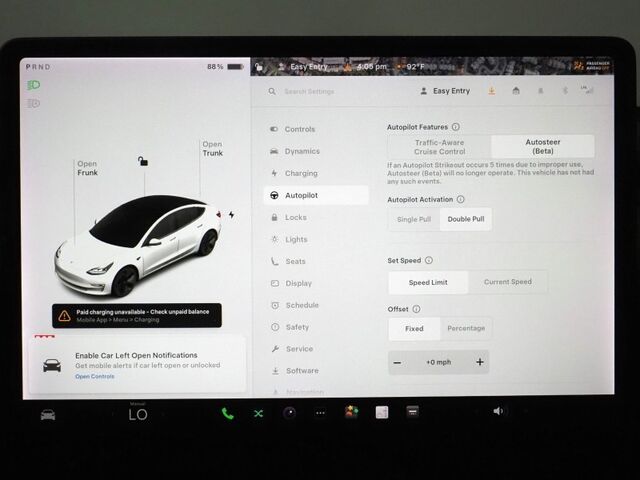Open the calendar card app icon

tap(413, 411)
